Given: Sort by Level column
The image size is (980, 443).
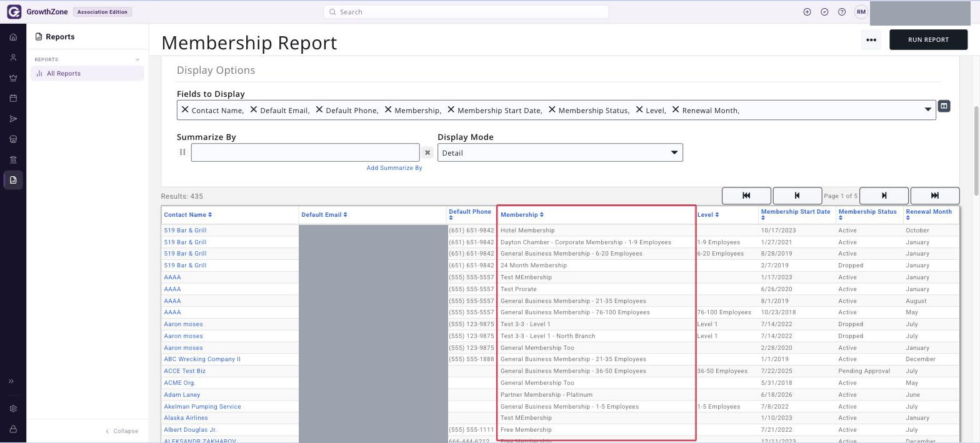Looking at the screenshot, I should 707,215.
